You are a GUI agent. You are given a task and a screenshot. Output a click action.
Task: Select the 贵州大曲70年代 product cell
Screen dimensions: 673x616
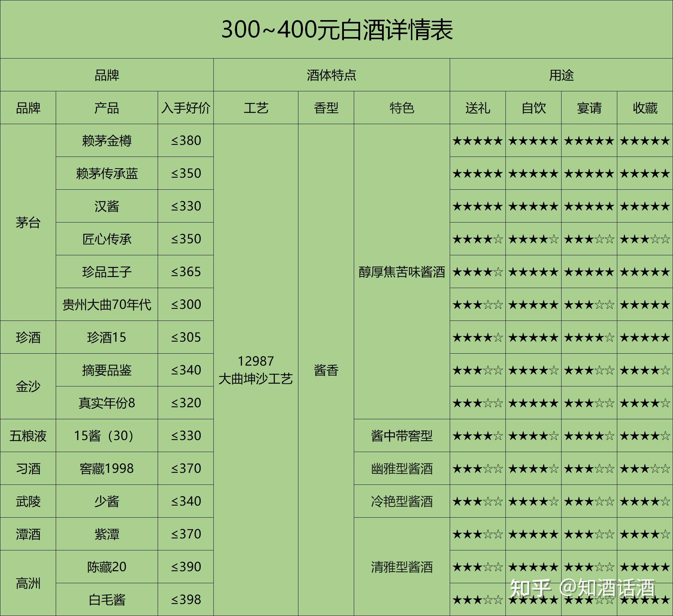(107, 304)
